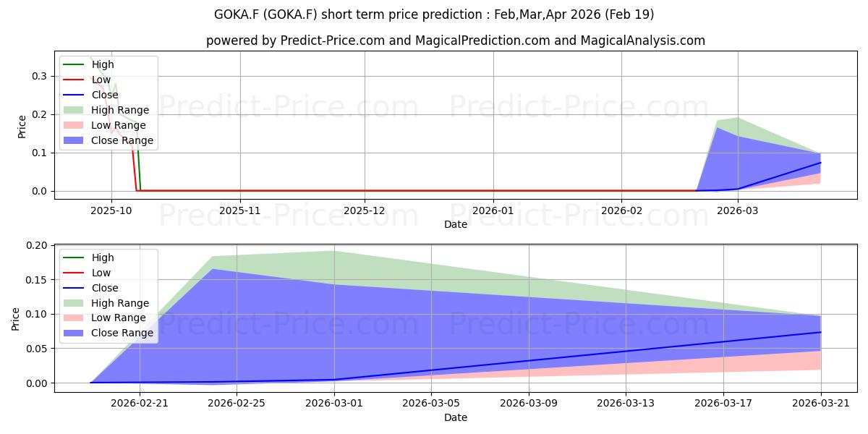Click the 2026-03-21 tick label on bottom chart
868x434 pixels.
820,403
